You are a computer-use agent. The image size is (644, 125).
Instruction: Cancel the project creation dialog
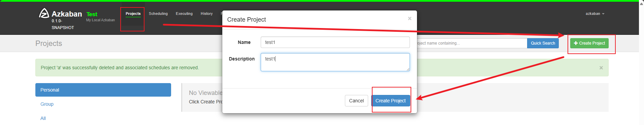[x=356, y=101]
